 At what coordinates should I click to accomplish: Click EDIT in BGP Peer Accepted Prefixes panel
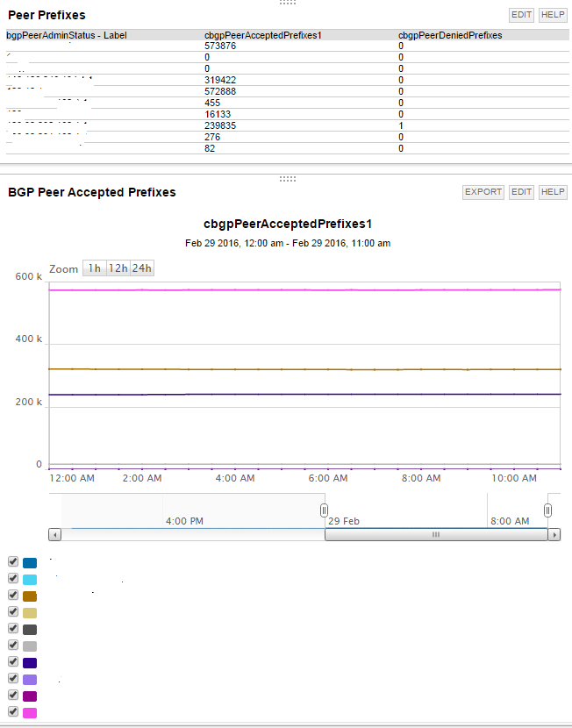tap(521, 192)
